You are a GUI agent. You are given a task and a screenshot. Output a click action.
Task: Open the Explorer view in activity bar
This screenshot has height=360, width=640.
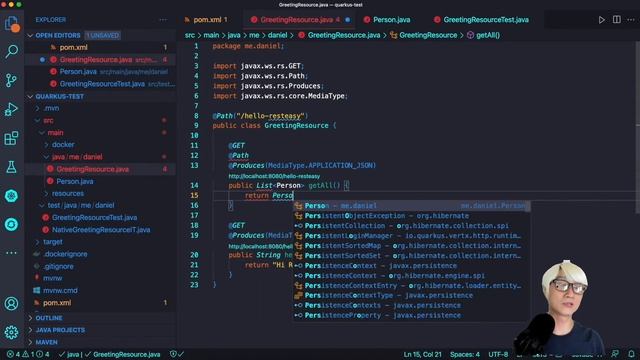11,24
